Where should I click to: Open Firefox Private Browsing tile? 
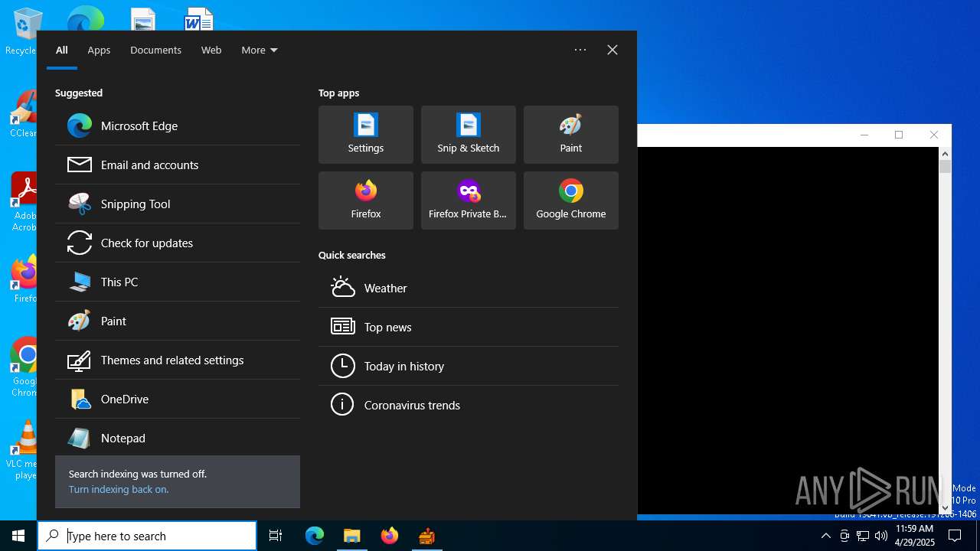469,201
